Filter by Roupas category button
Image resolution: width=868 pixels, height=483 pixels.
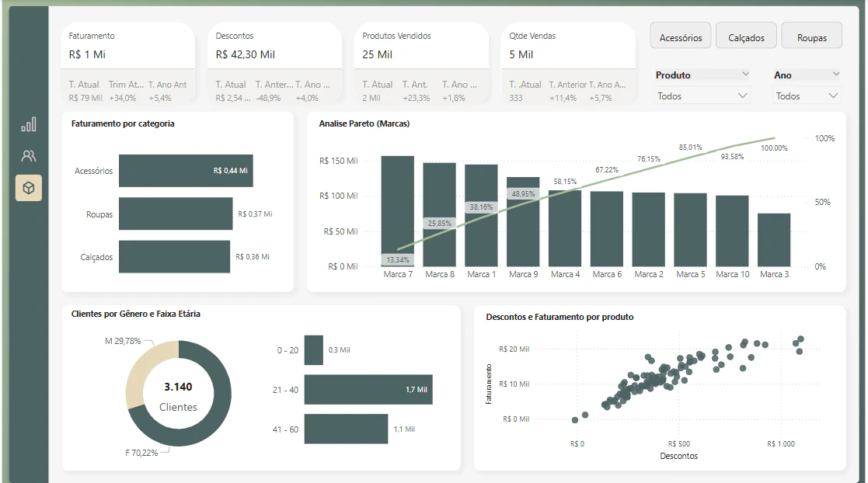click(811, 37)
